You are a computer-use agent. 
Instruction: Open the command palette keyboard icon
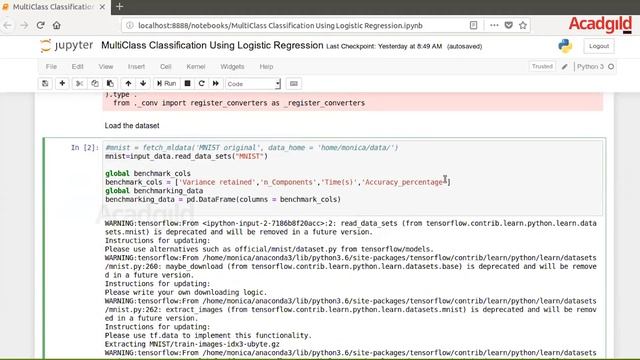[293, 84]
